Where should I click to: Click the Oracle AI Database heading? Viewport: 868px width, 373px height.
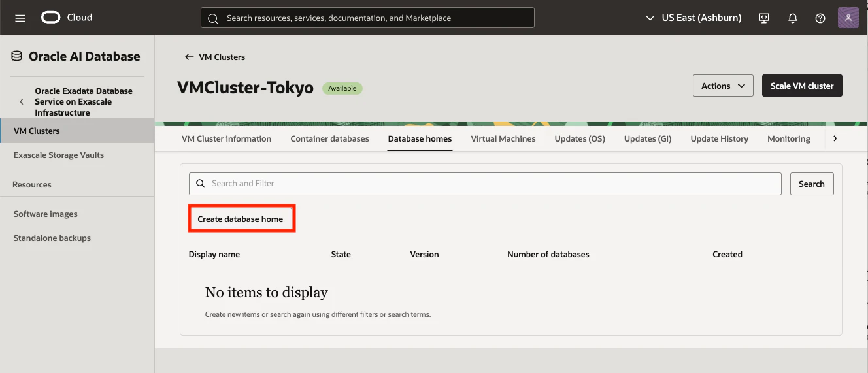tap(84, 56)
